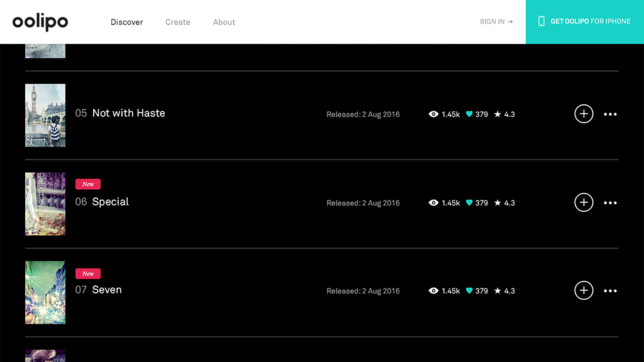
Task: Add 'Not with Haste' using plus icon
Action: (584, 114)
